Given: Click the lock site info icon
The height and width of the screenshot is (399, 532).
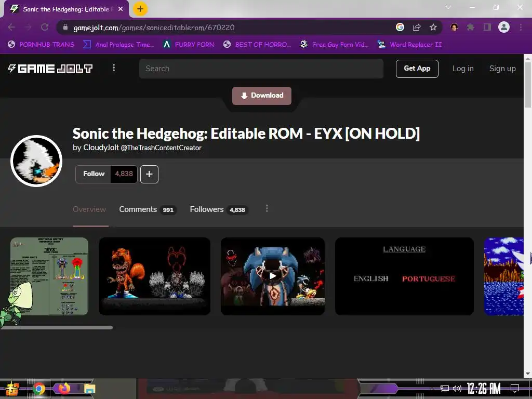Looking at the screenshot, I should pos(65,27).
